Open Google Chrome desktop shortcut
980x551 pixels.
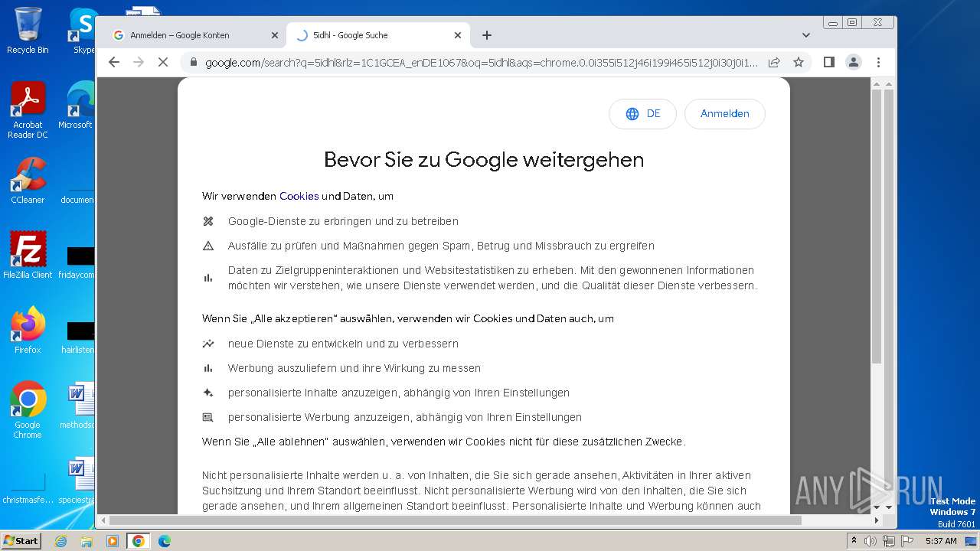coord(28,410)
